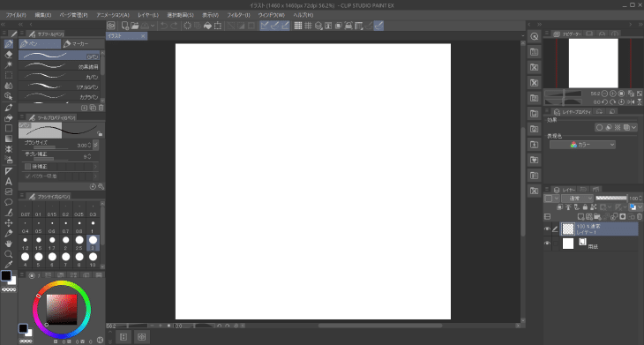Open the brush size dynamics settings button
This screenshot has height=345, width=644.
tap(95, 145)
